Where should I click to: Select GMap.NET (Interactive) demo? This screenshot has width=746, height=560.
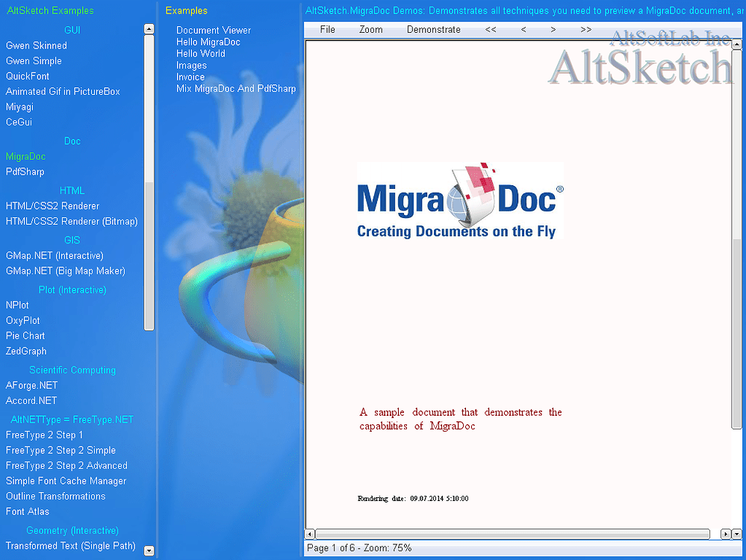[x=55, y=255]
